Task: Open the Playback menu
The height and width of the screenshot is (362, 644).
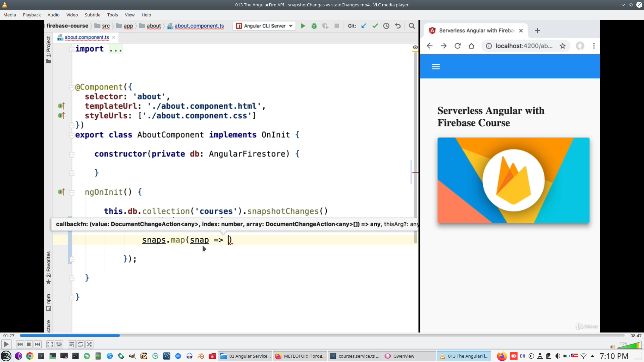Action: (x=32, y=15)
